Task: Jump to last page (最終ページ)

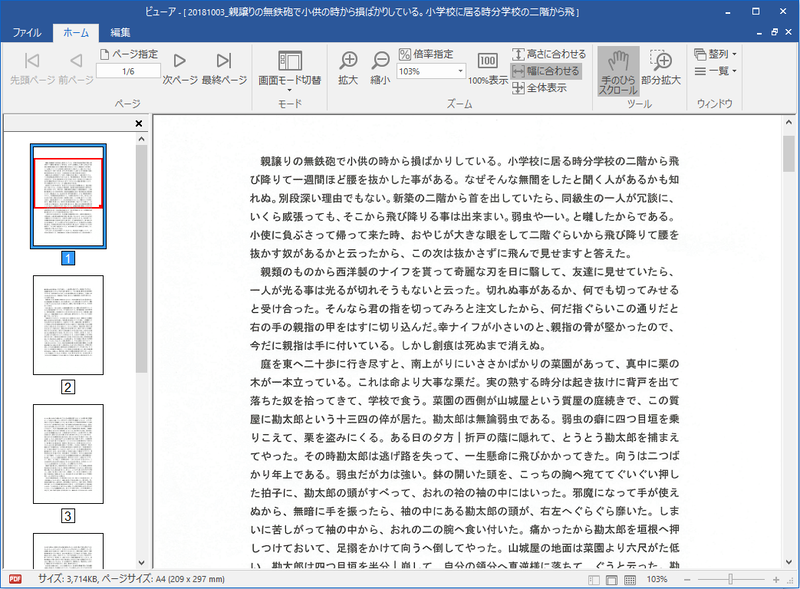Action: click(224, 67)
